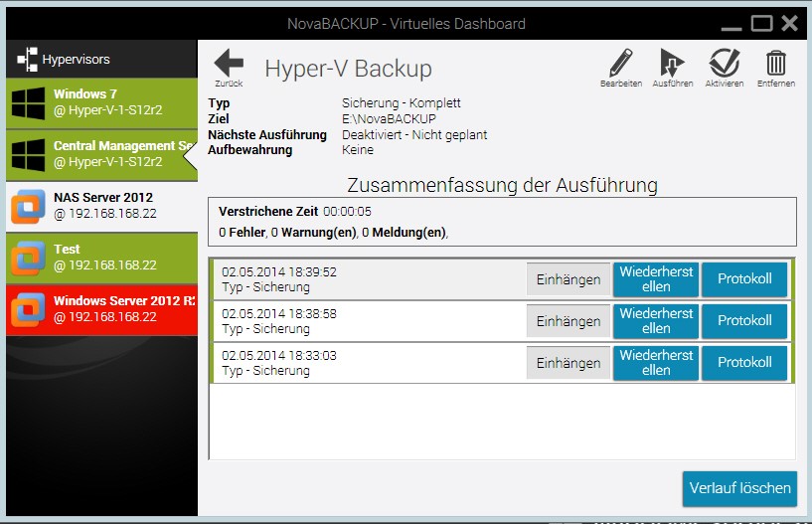Click Wiederherstellen for the 18:33:03 backup

tap(656, 363)
